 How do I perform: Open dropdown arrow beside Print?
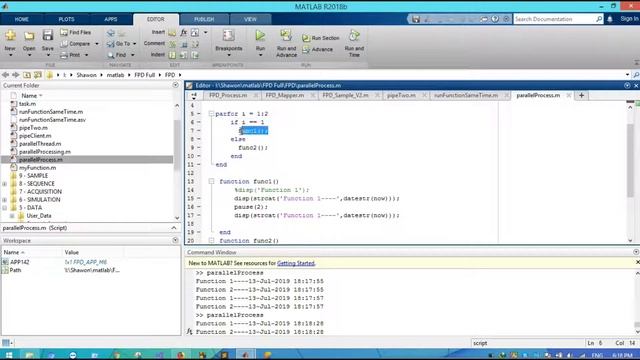[x=87, y=55]
